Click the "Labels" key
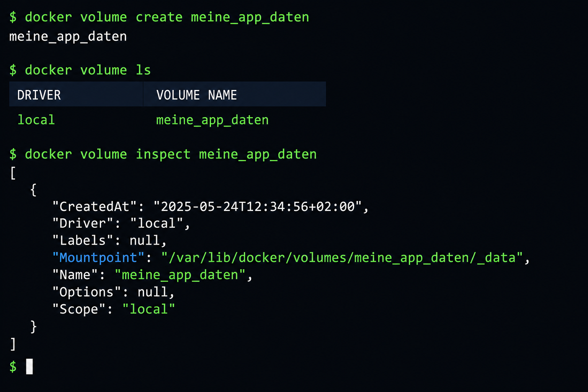Viewport: 588px width, 392px height. 83,240
